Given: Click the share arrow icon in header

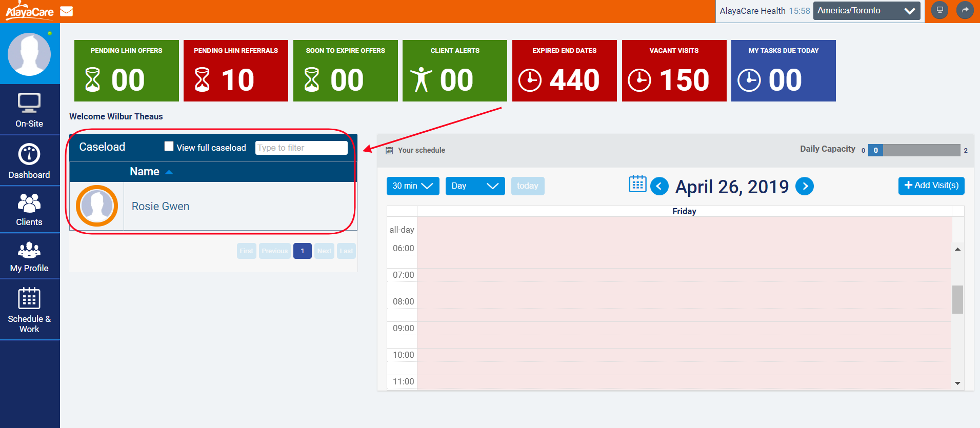Looking at the screenshot, I should coord(965,10).
